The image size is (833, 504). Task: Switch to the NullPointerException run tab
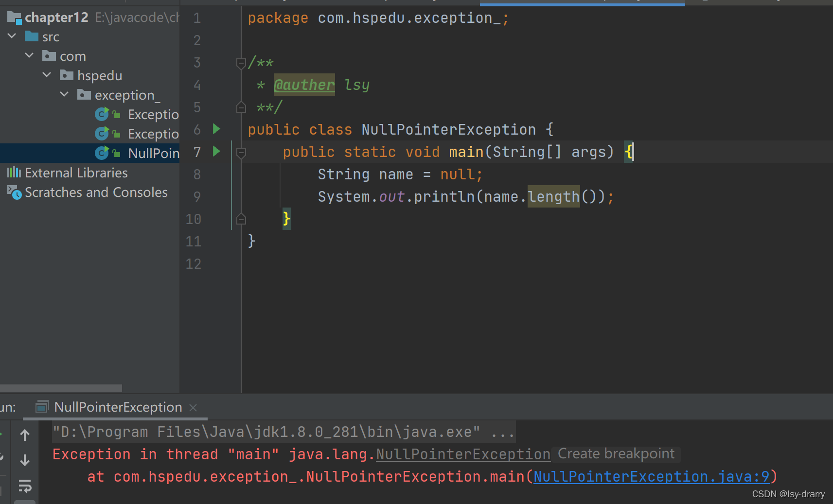[x=118, y=407]
